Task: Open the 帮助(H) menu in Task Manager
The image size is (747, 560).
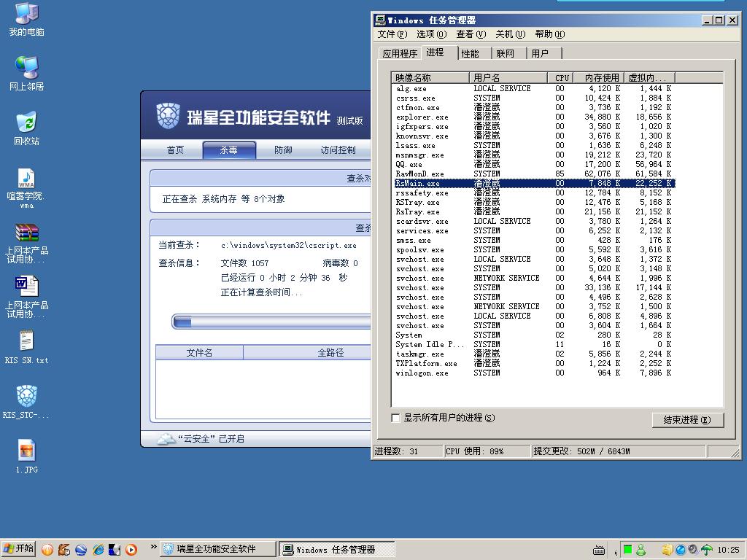Action: point(550,34)
